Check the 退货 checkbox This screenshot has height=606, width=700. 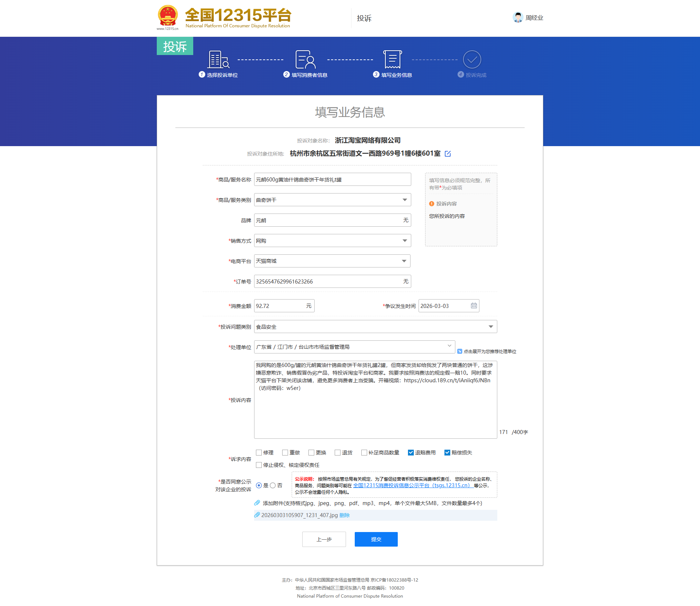tap(338, 453)
